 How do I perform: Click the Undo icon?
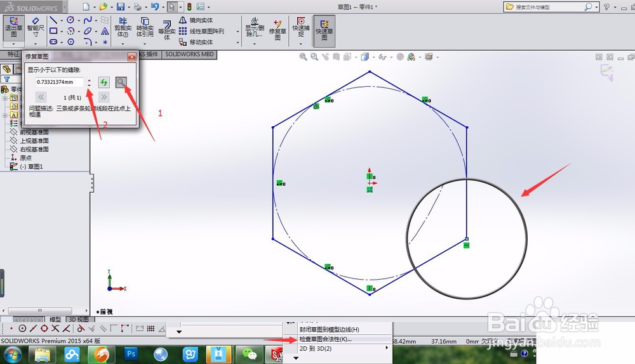(x=155, y=6)
